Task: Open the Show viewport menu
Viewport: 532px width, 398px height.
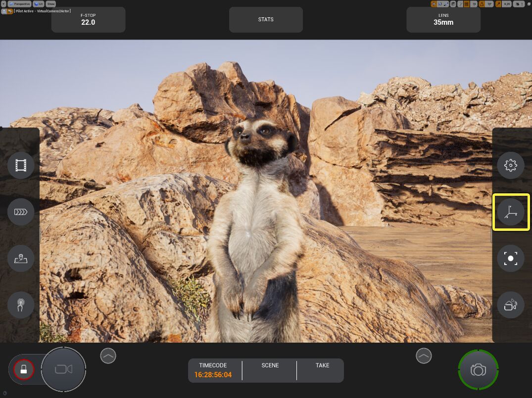Action: coord(51,4)
